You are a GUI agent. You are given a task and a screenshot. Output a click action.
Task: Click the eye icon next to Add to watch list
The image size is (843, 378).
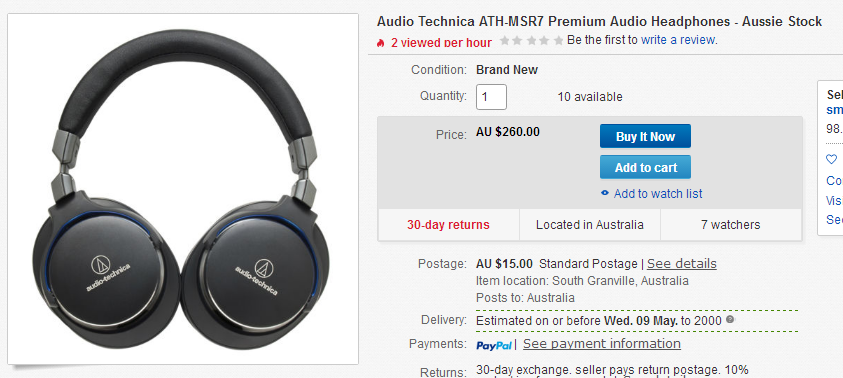tap(605, 193)
